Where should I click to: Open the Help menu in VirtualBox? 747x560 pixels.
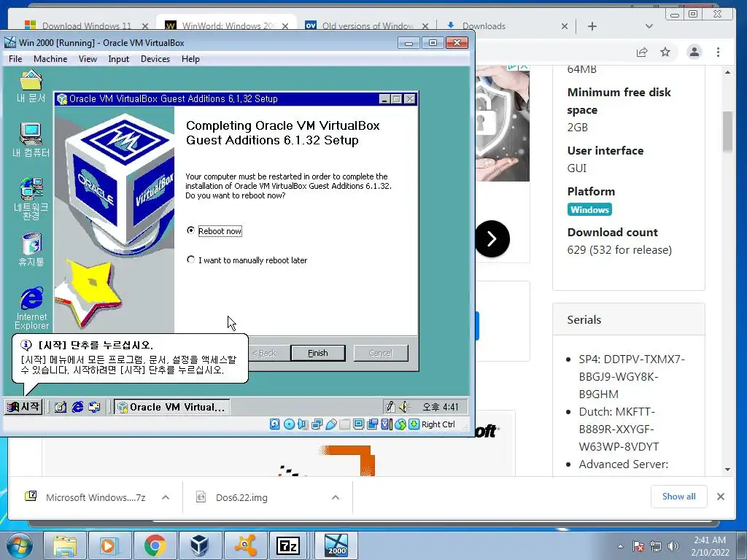190,59
